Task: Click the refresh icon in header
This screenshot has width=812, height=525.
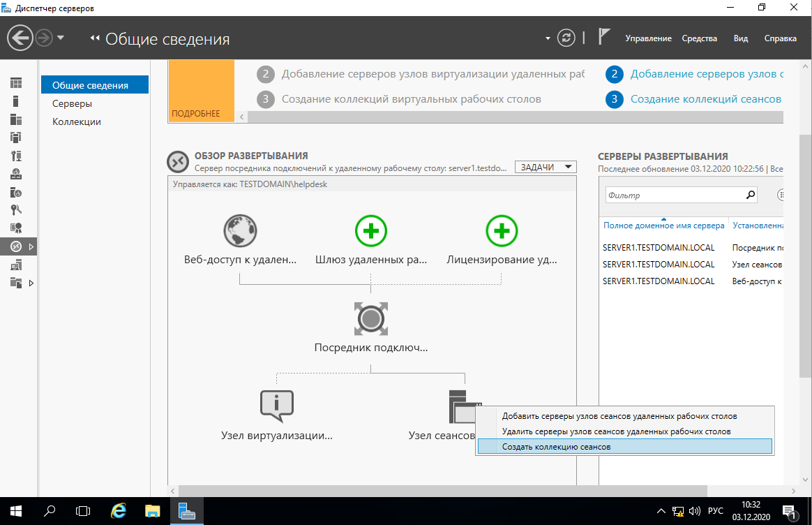Action: pos(566,38)
